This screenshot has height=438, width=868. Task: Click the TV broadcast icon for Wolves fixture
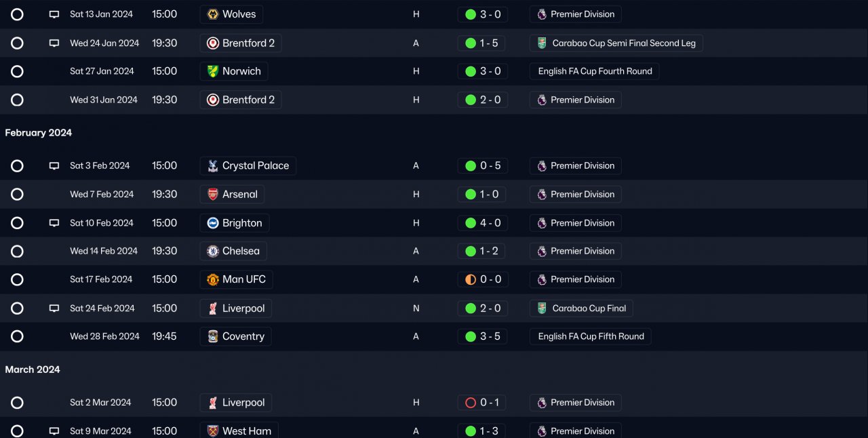[x=54, y=14]
